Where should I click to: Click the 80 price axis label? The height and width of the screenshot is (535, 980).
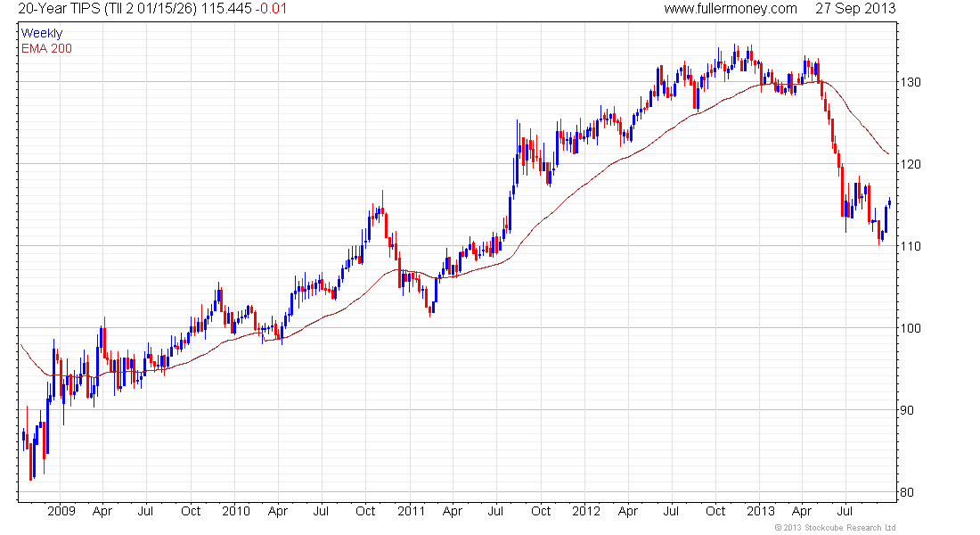click(x=906, y=492)
